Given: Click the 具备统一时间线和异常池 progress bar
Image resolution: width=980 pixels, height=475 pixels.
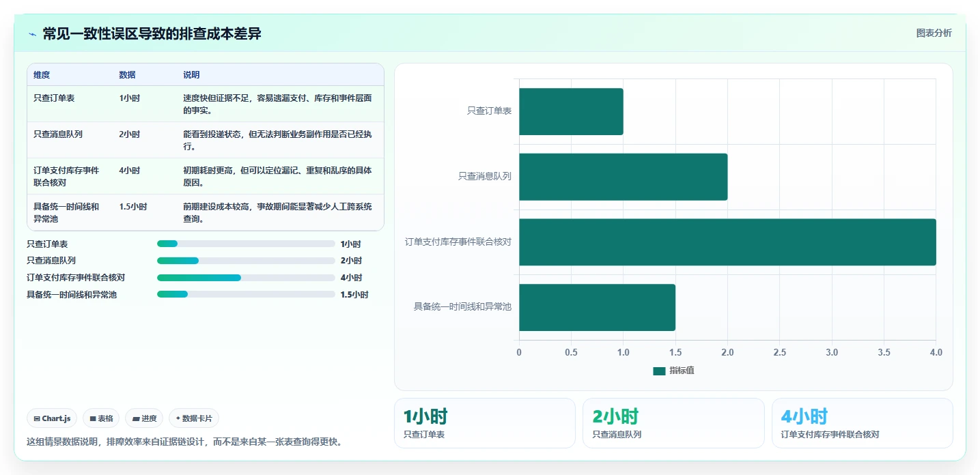Looking at the screenshot, I should 246,294.
